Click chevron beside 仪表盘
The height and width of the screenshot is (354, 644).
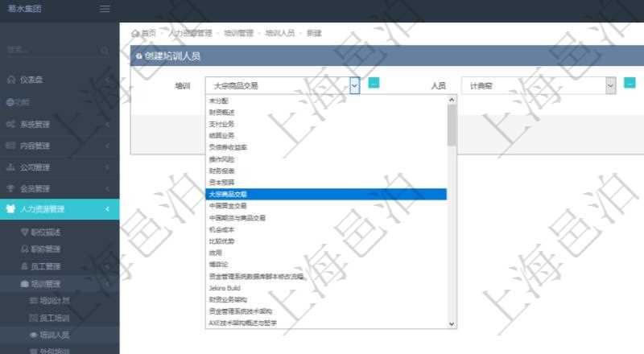pyautogui.click(x=107, y=80)
